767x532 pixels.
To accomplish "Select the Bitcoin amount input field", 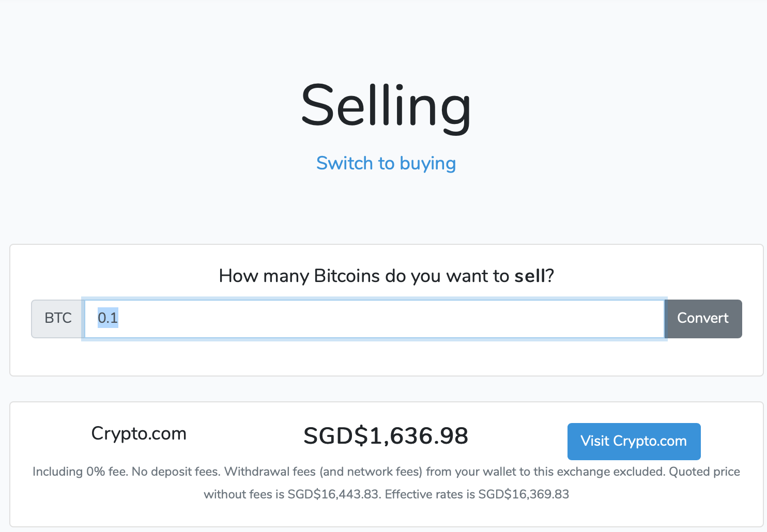I will tap(362, 318).
